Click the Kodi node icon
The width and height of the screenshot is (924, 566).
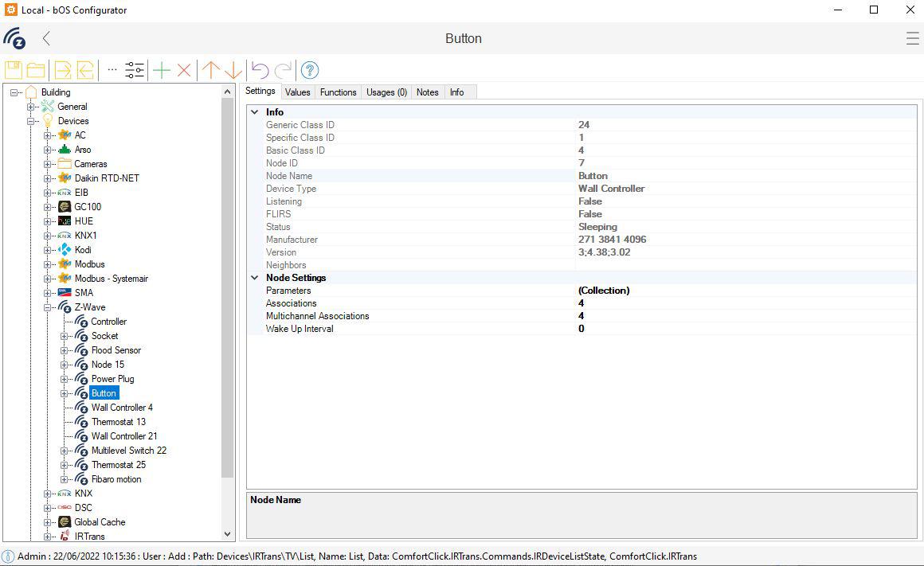pyautogui.click(x=65, y=250)
